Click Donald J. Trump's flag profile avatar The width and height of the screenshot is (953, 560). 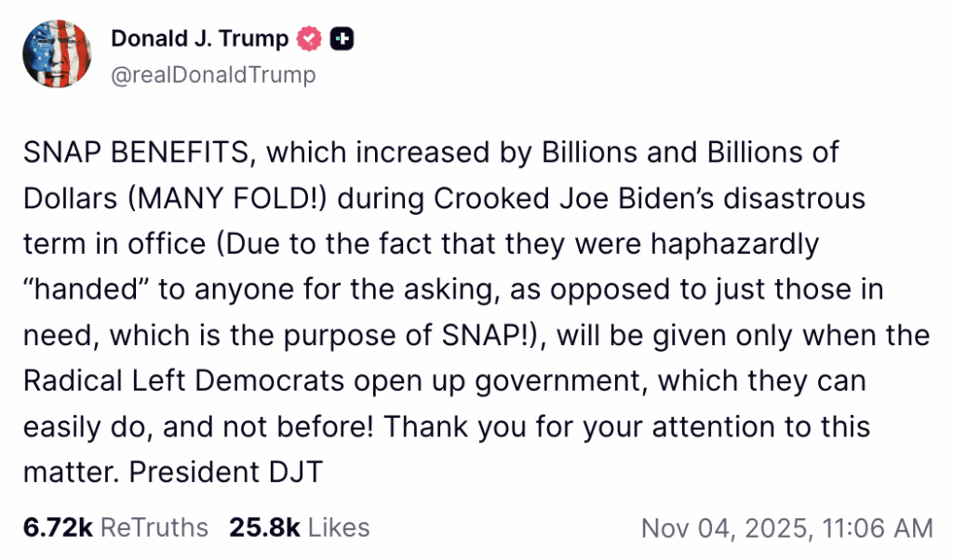tap(56, 54)
